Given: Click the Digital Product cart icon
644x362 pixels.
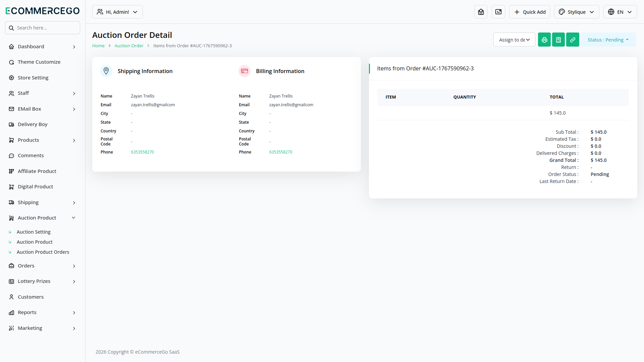Looking at the screenshot, I should (x=11, y=187).
